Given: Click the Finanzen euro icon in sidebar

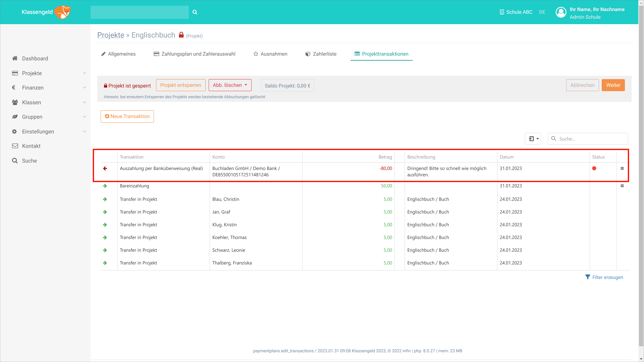Looking at the screenshot, I should click(x=14, y=88).
